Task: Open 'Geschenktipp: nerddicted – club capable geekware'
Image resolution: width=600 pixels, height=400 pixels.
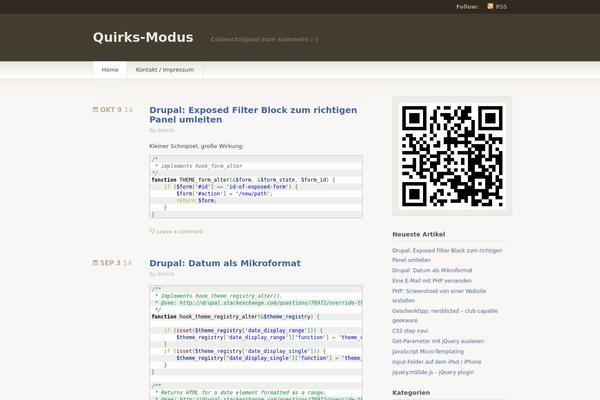Action: coord(445,315)
